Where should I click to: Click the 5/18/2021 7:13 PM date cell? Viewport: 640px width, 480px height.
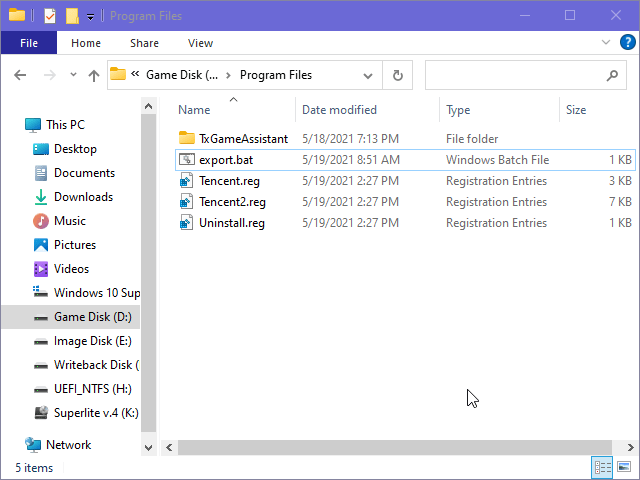(x=350, y=139)
